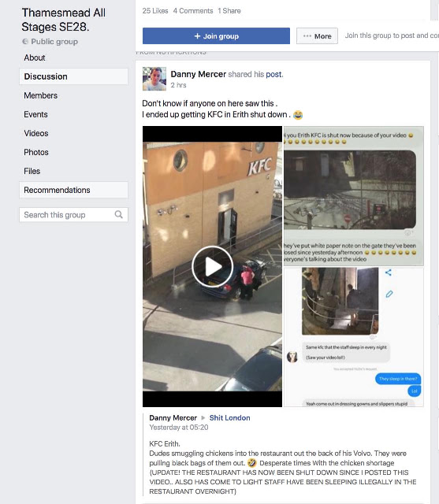Focus the Search this group field
439x504 pixels.
tap(73, 215)
